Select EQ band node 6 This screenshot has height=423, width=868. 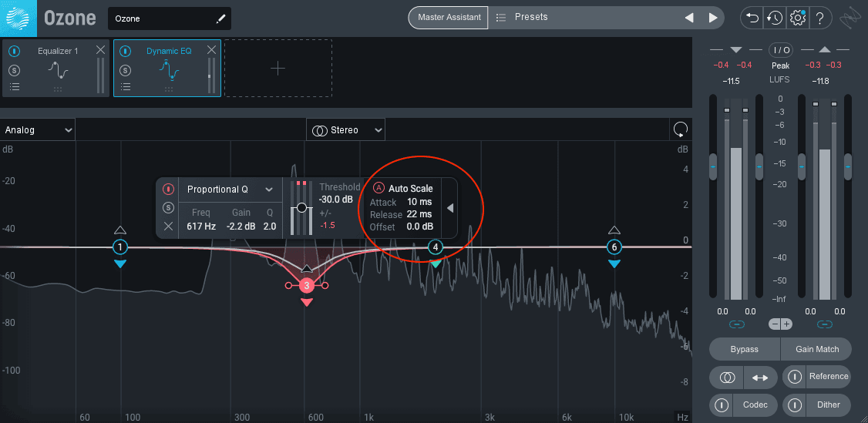[614, 247]
